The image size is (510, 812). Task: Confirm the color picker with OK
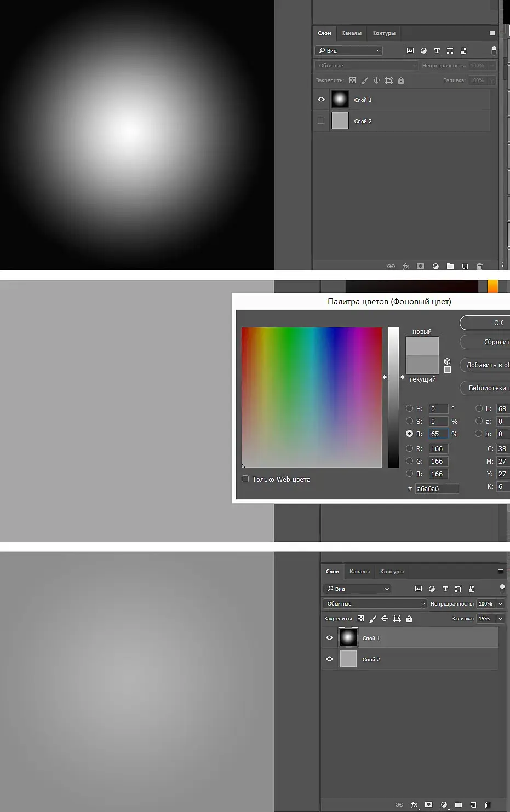485,323
